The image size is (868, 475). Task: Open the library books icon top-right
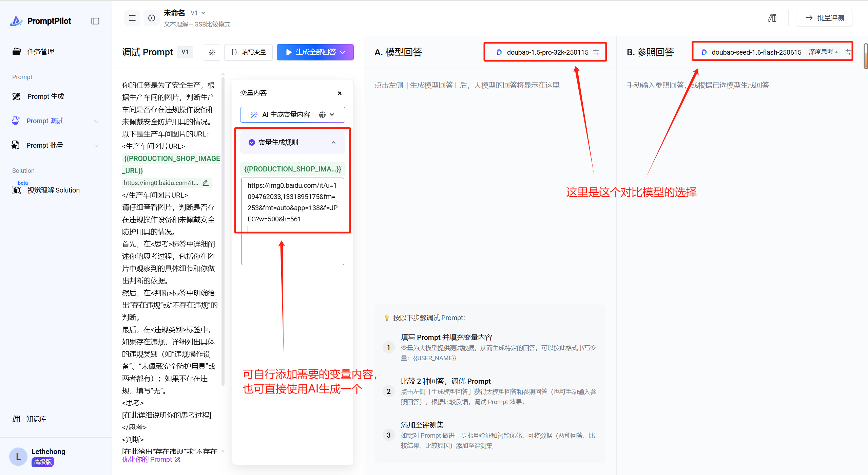point(772,18)
